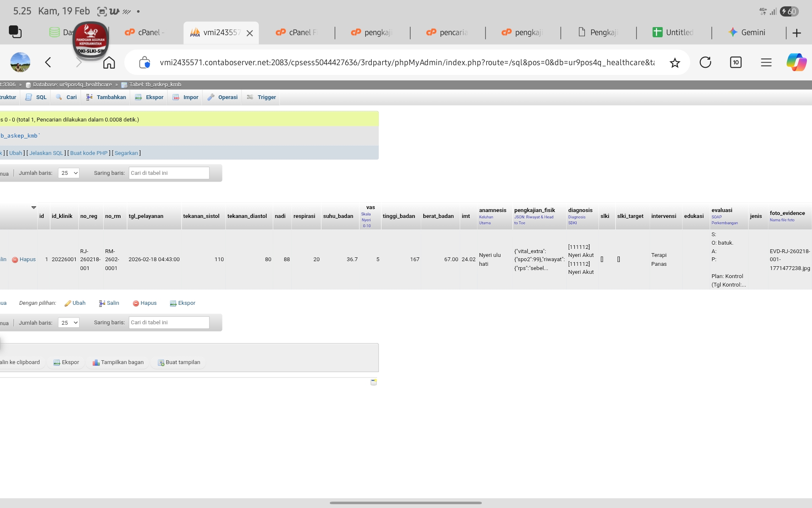Bookmark page with star icon

tap(675, 63)
